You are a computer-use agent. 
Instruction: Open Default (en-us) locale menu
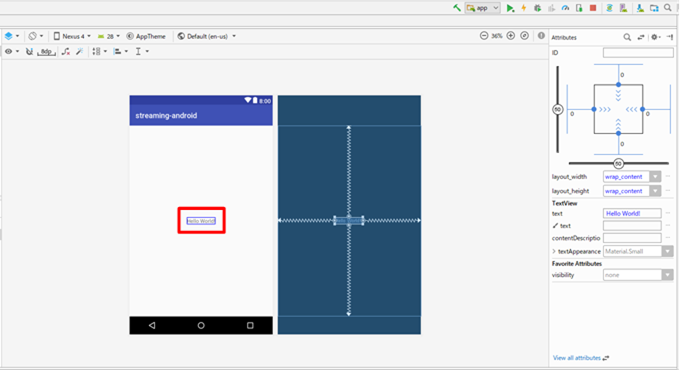pos(207,36)
